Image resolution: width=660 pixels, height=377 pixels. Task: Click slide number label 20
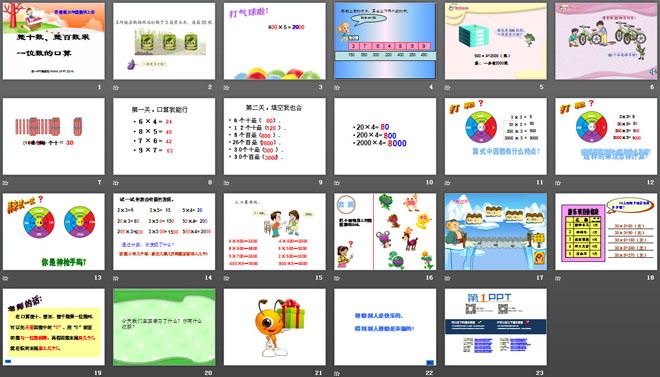(x=208, y=372)
